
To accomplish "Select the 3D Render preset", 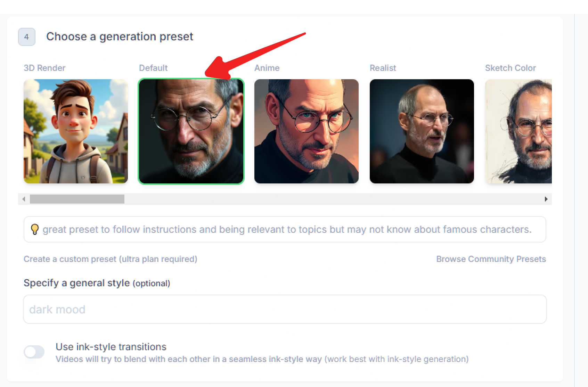I will tap(75, 131).
